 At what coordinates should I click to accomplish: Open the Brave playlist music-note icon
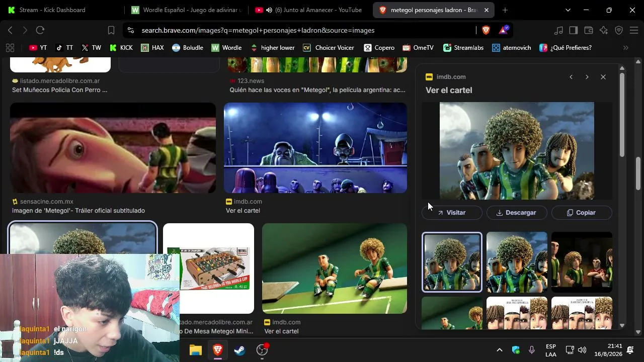pos(558,30)
